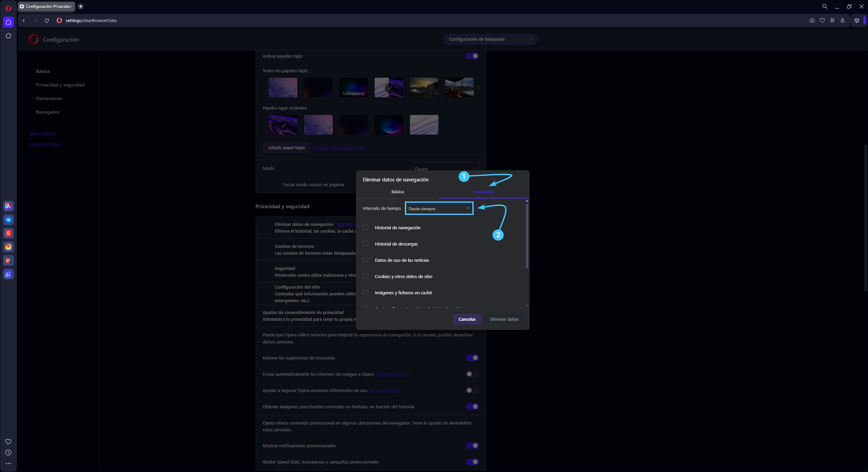Toggle Ayudar a mejorar Opera switch
This screenshot has height=472, width=868.
point(472,390)
